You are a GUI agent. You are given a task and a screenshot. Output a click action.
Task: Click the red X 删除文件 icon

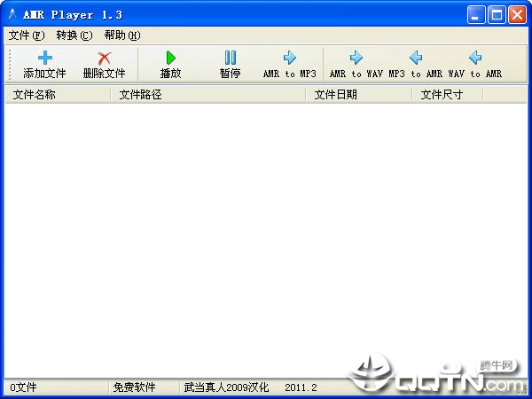tap(104, 59)
